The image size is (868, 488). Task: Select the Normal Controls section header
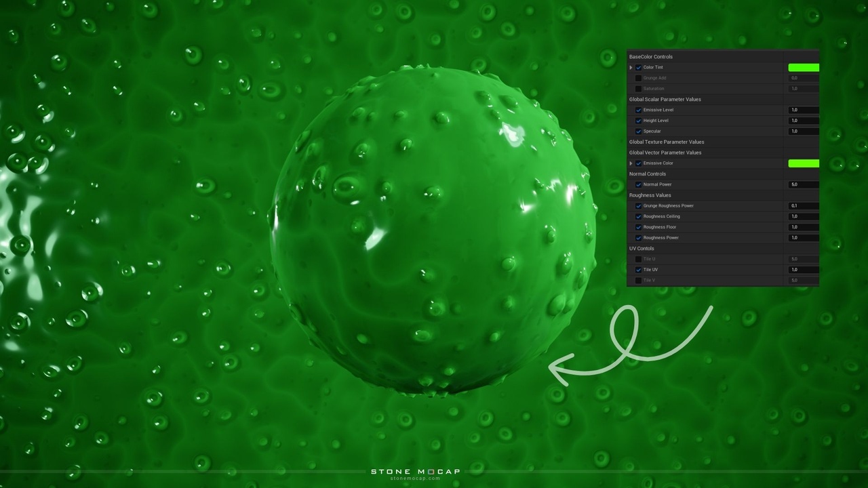(648, 174)
